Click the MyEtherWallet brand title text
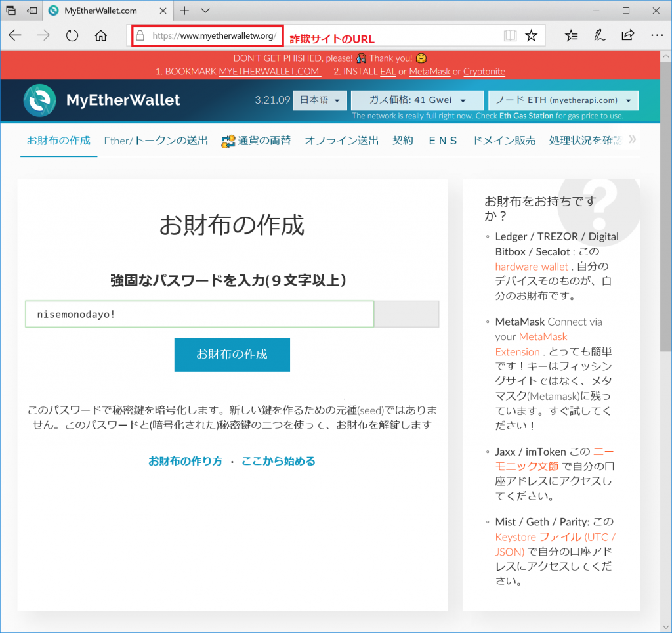Viewport: 672px width, 633px height. 123,100
